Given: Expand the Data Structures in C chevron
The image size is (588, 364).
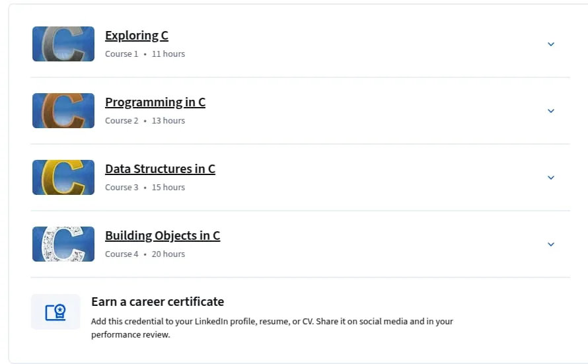Looking at the screenshot, I should coord(551,178).
